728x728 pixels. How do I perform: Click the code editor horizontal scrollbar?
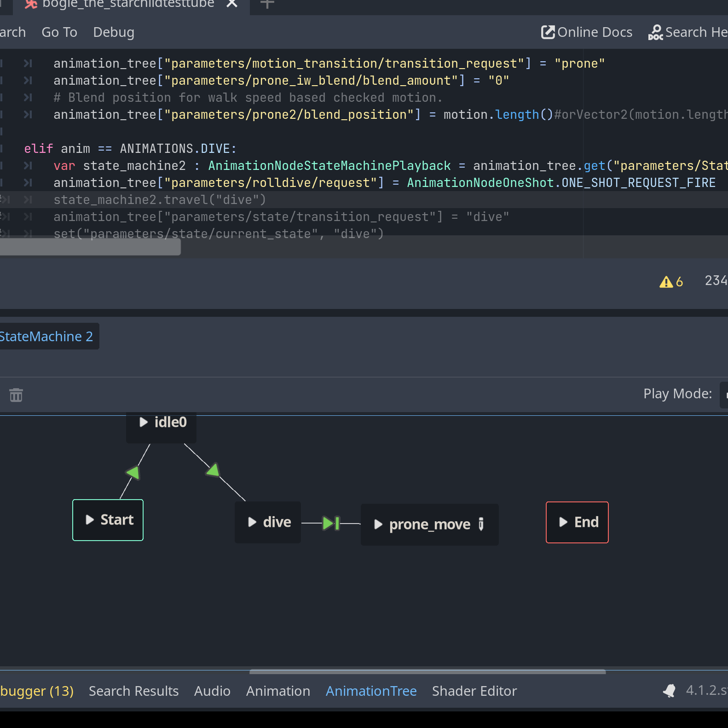[90, 247]
